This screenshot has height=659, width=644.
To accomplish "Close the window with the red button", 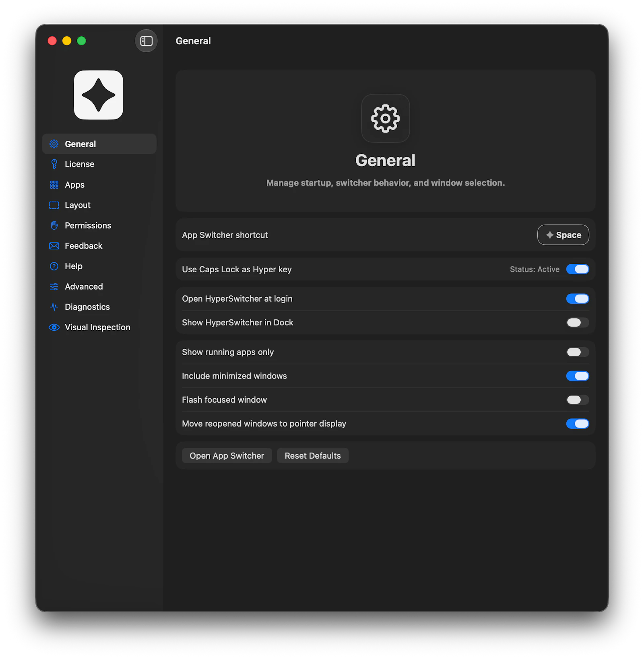I will pyautogui.click(x=52, y=41).
